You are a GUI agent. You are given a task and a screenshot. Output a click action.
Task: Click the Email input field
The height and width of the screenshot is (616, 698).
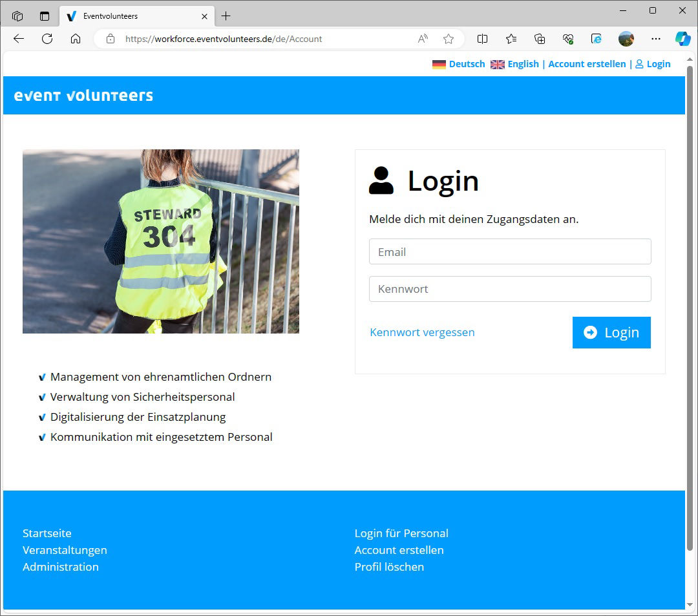[510, 251]
